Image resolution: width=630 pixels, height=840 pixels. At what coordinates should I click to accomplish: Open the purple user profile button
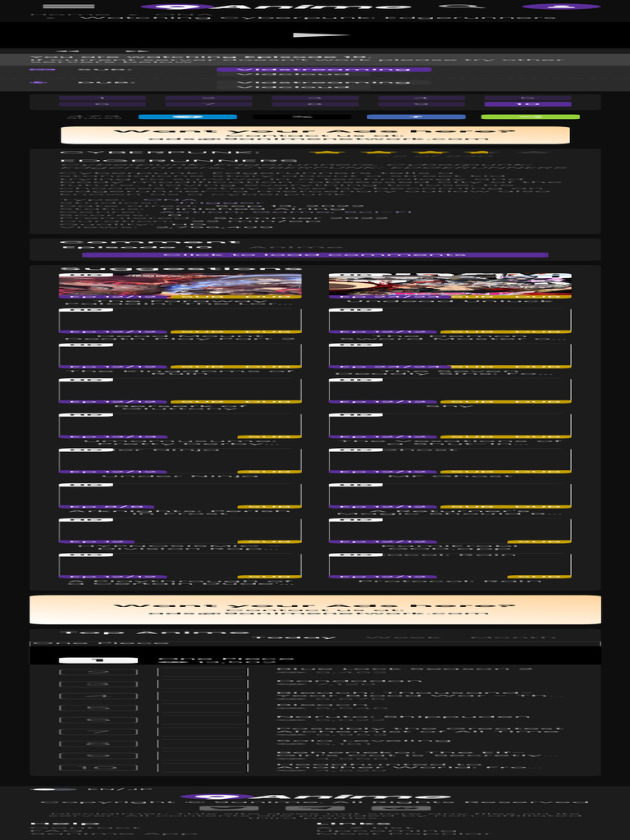[x=561, y=7]
